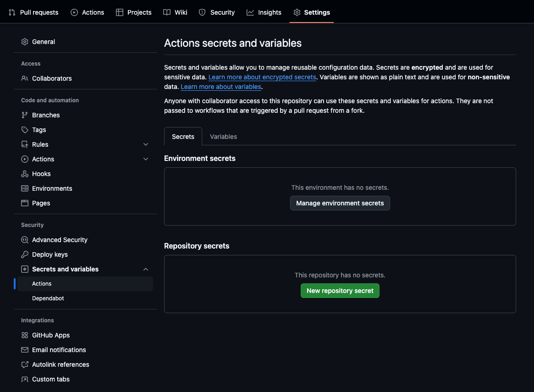Image resolution: width=534 pixels, height=392 pixels.
Task: Click the gear icon beside General
Action: click(25, 42)
